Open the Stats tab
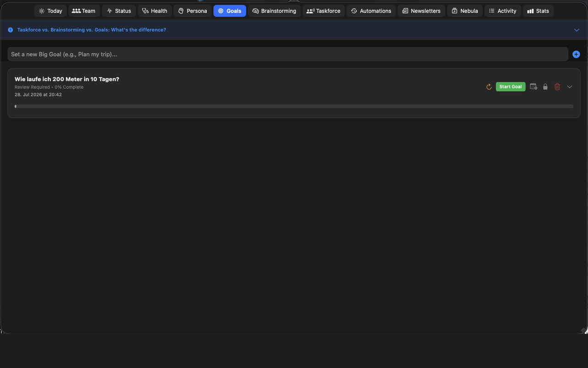 click(538, 11)
